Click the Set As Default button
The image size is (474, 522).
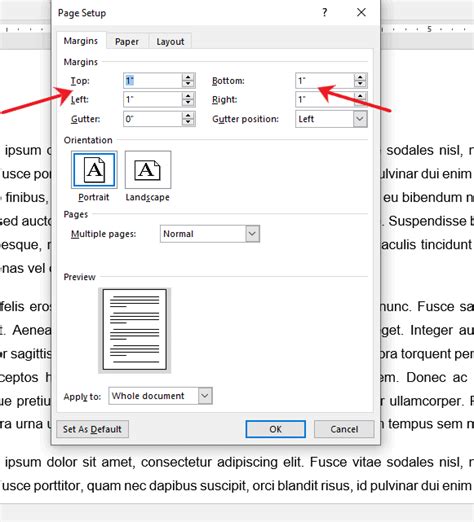(92, 429)
